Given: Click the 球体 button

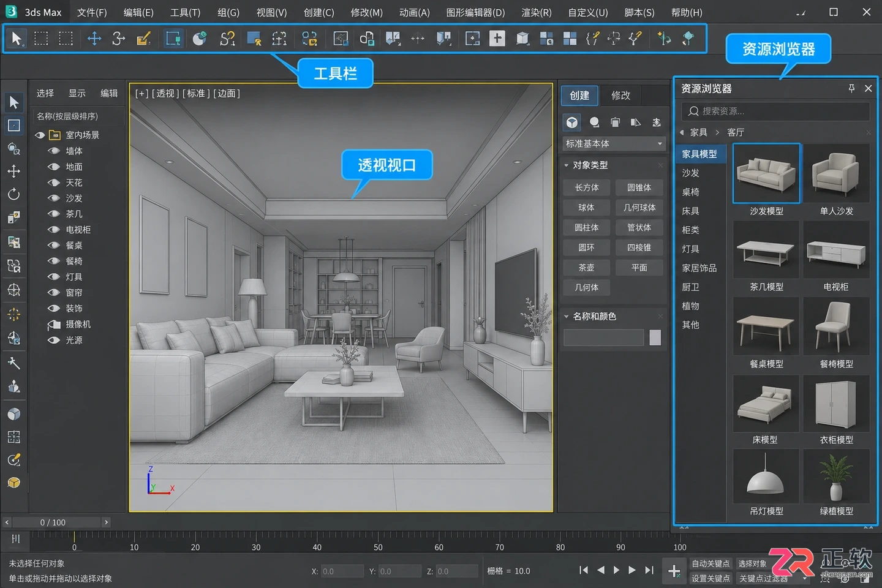Looking at the screenshot, I should tap(587, 208).
